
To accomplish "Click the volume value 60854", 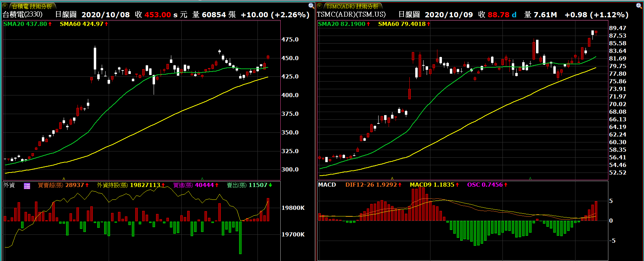I will [214, 15].
